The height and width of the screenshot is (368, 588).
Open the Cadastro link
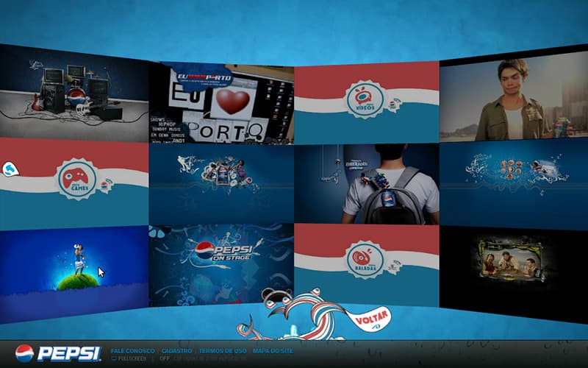(176, 351)
